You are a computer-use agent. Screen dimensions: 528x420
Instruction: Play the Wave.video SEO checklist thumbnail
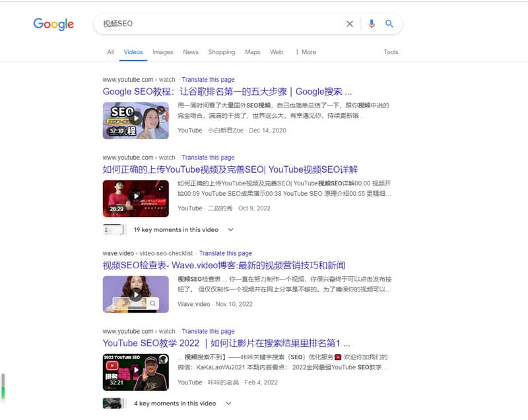(x=136, y=294)
